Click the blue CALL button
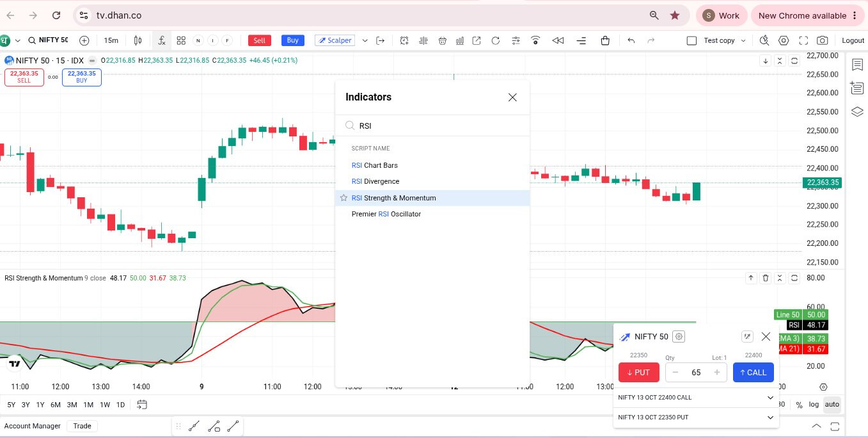 754,373
